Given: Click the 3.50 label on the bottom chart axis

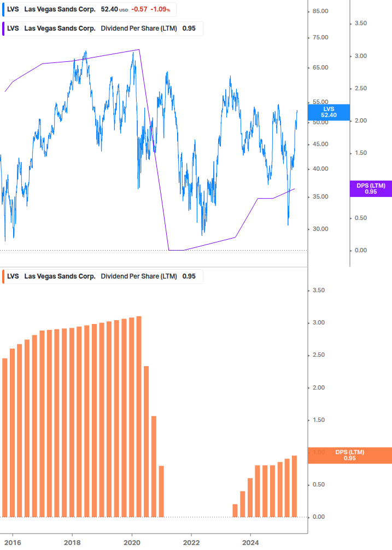Looking at the screenshot, I should pos(319,291).
